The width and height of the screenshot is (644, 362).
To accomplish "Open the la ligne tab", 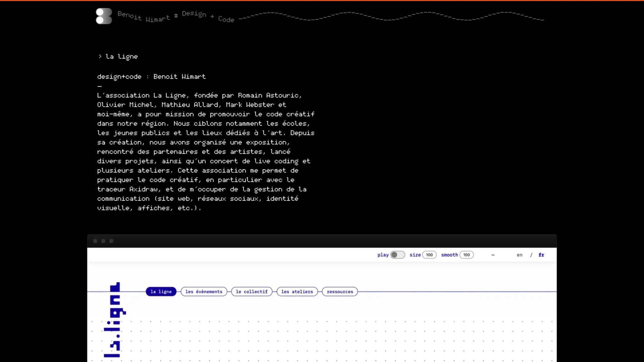I will click(161, 292).
